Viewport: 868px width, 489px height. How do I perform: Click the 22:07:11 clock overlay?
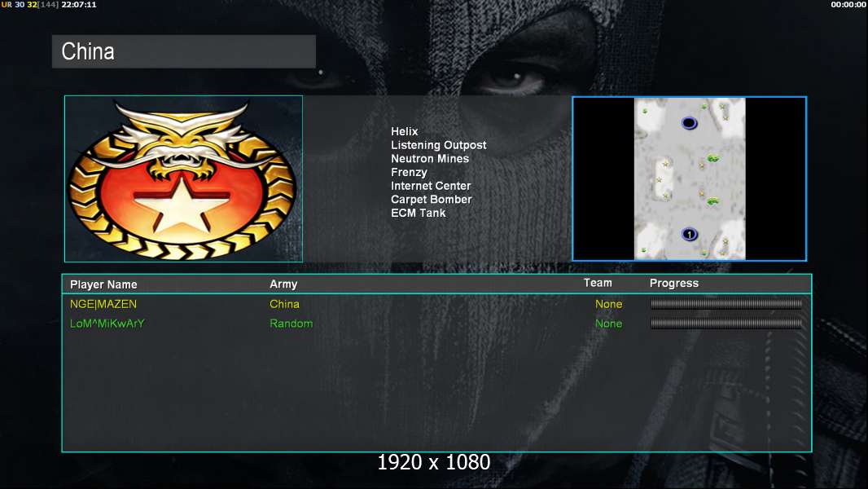[x=79, y=4]
